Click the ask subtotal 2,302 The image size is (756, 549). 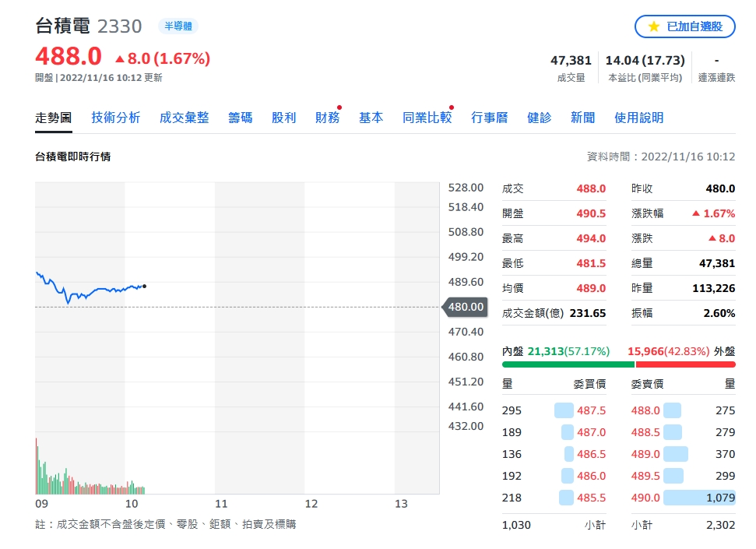click(x=721, y=526)
